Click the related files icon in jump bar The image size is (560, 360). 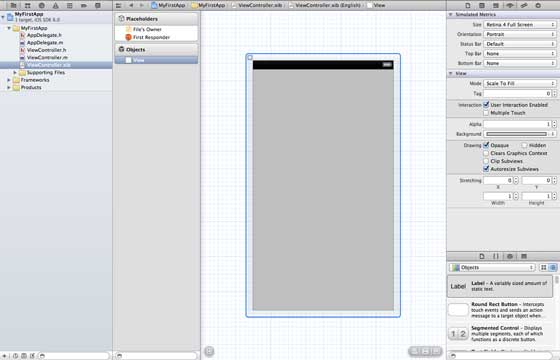tap(119, 5)
